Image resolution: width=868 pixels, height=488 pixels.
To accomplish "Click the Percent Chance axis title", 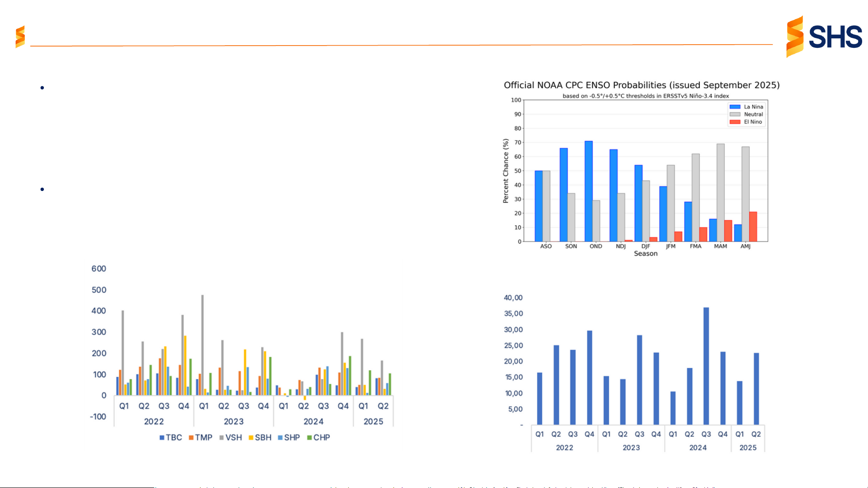I will point(506,171).
